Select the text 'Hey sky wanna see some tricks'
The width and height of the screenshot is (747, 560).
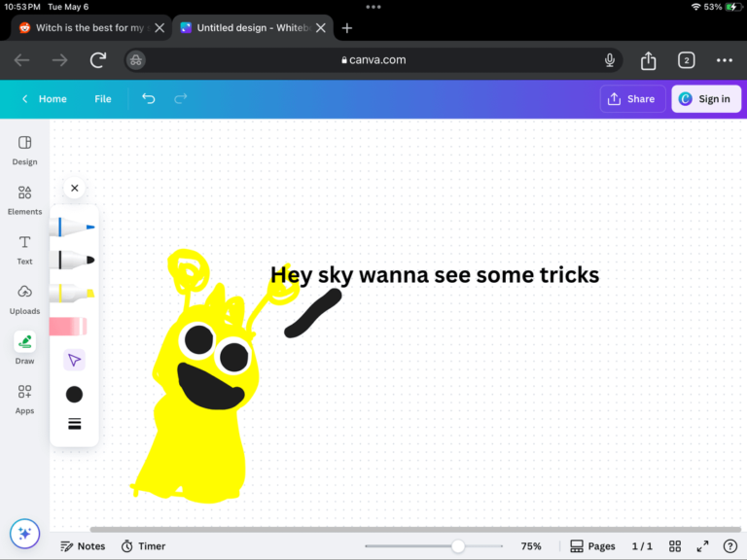435,275
